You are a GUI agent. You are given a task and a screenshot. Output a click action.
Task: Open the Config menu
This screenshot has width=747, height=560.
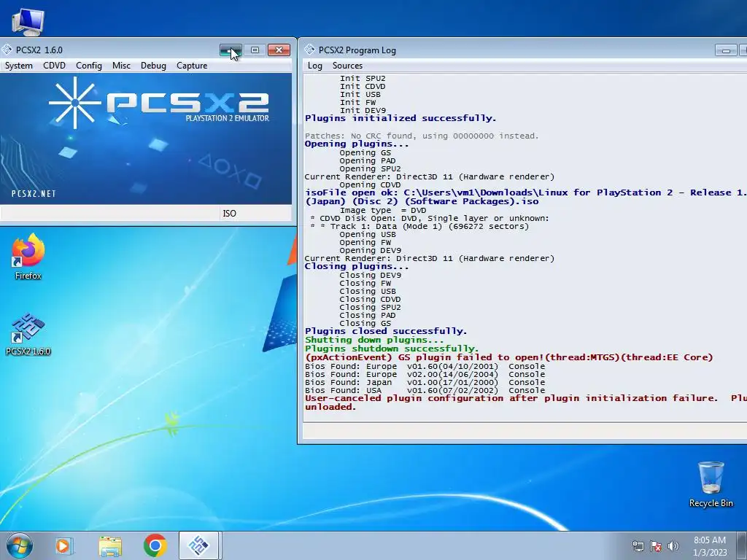point(88,66)
